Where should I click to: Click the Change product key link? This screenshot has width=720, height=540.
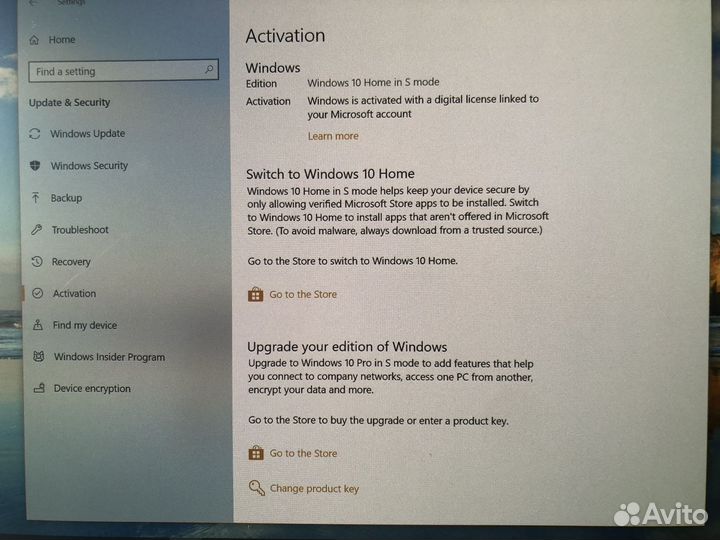pos(314,489)
